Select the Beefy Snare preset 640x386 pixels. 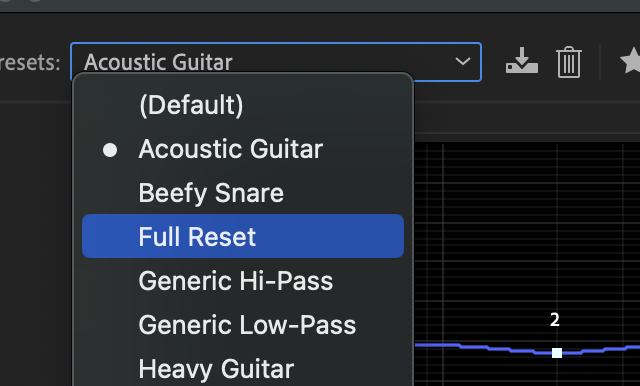point(243,193)
